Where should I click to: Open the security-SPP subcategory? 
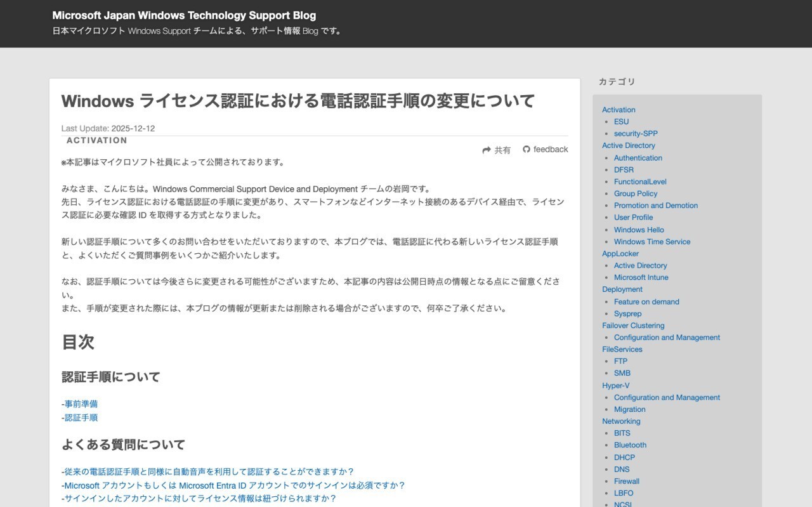coord(636,133)
